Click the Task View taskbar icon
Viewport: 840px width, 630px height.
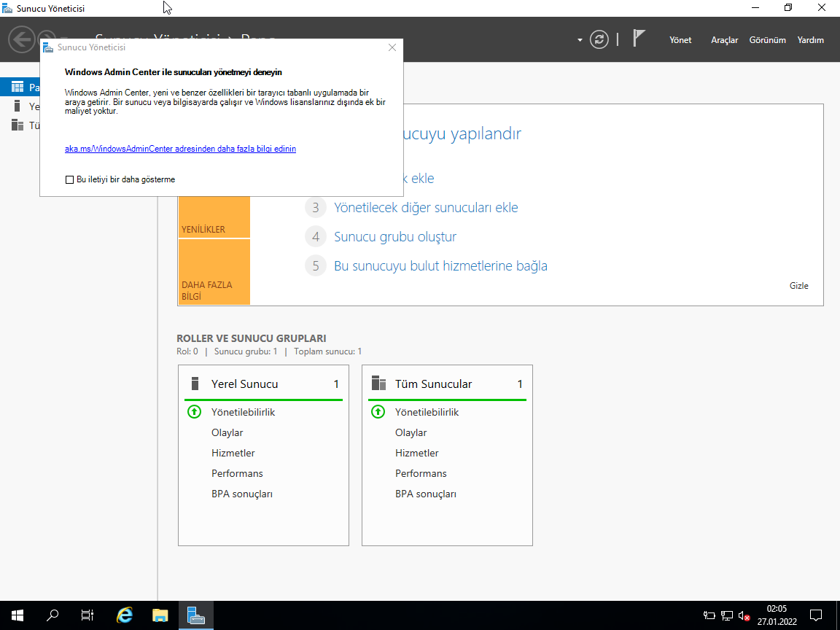tap(87, 615)
